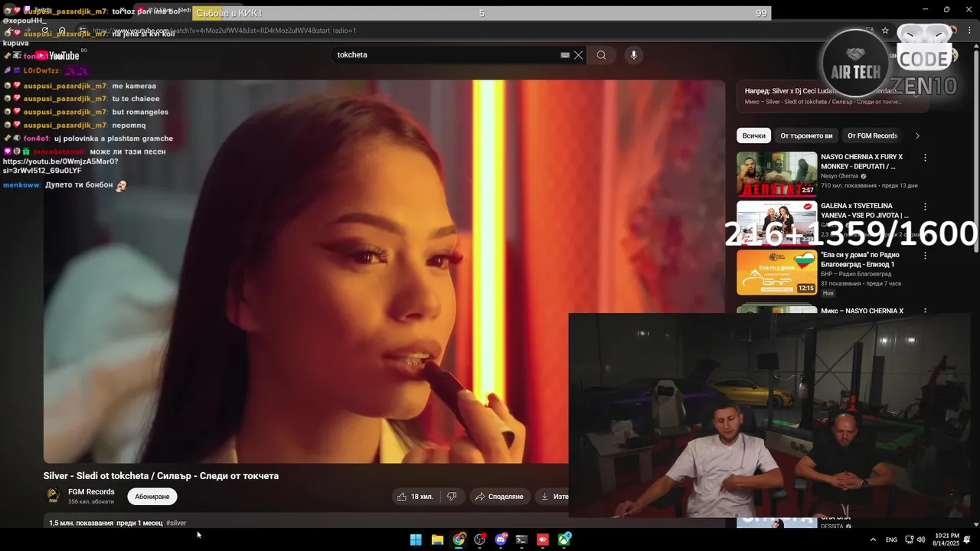Open options menu for GALENA video
980x551 pixels.
click(925, 207)
